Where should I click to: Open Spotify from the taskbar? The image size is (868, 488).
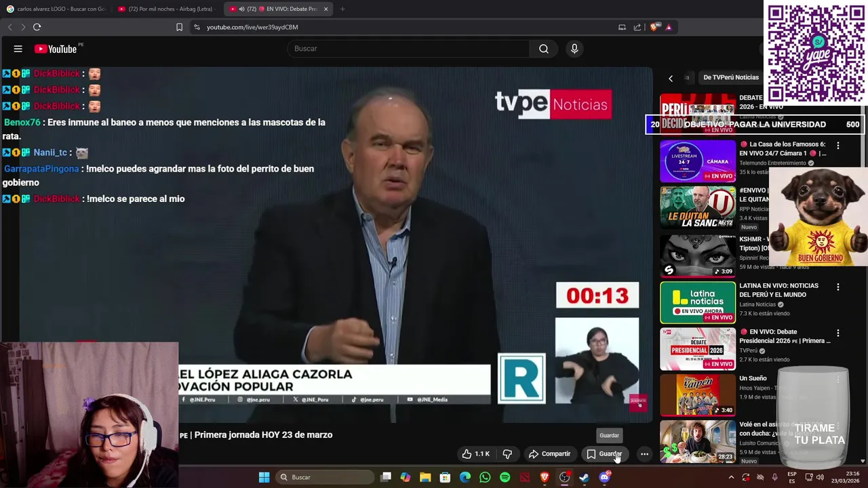[505, 477]
